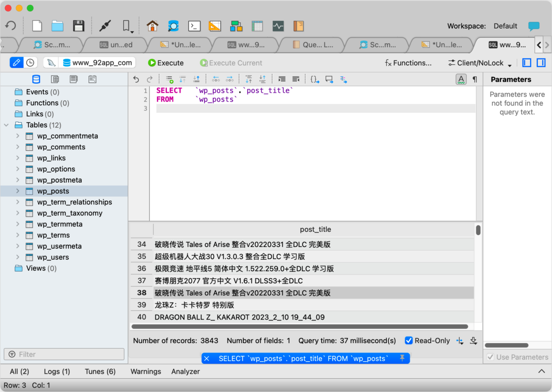Open the Tunes (6) tab
The image size is (552, 392).
coord(100,371)
